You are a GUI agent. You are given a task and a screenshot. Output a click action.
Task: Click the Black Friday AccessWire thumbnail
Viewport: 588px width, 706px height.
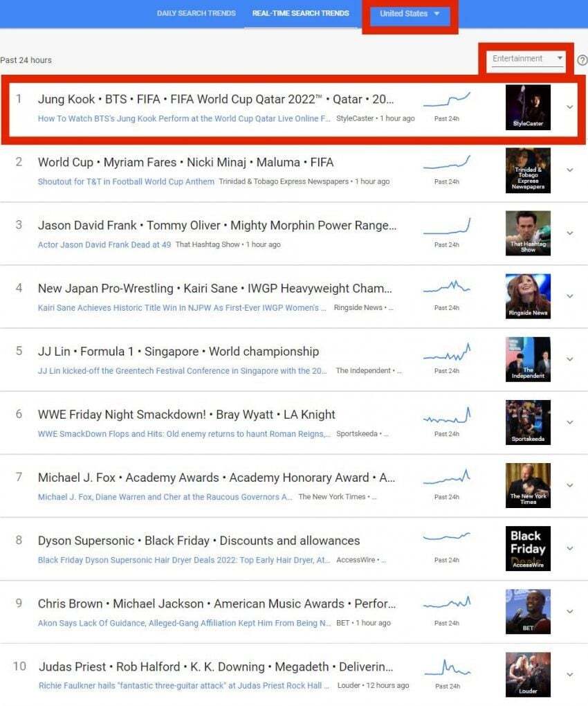coord(528,548)
